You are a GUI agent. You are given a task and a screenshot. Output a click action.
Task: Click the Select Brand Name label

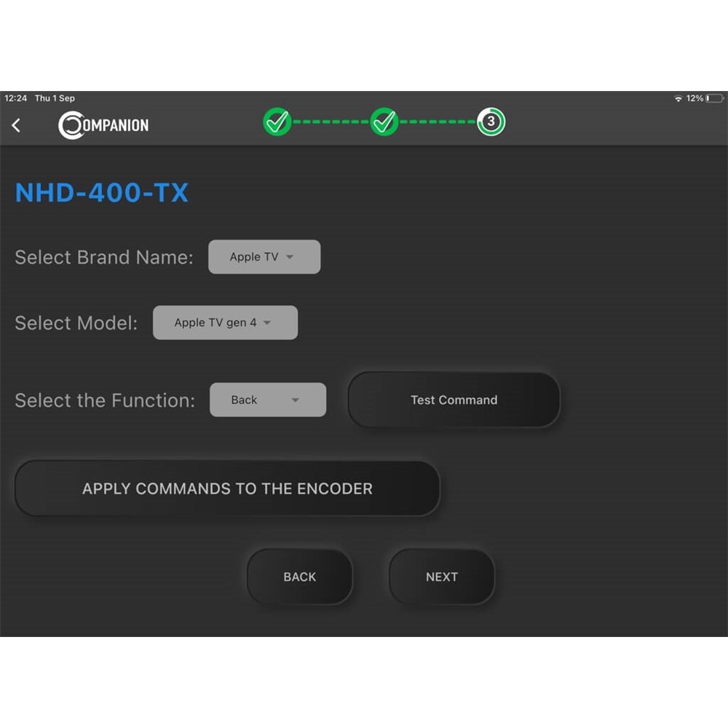104,257
